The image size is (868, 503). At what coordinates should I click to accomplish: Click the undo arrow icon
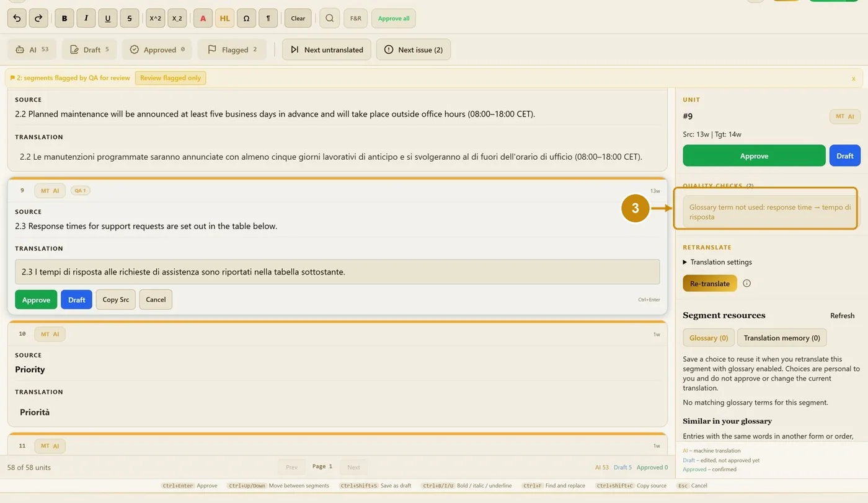17,19
